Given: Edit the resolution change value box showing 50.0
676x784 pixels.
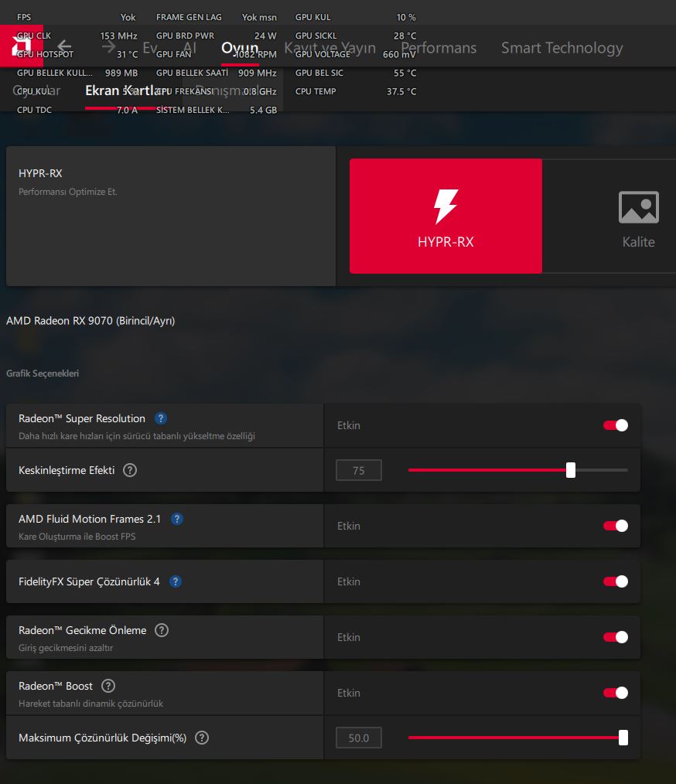Looking at the screenshot, I should click(359, 738).
